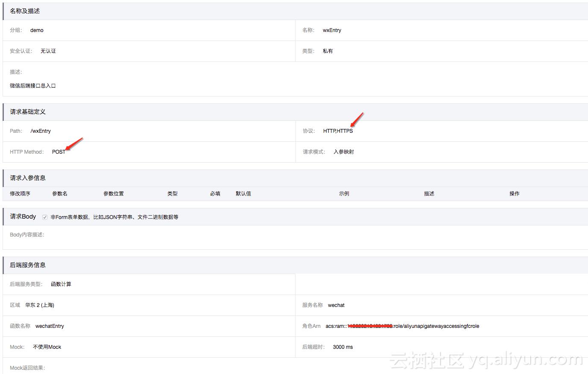Screen dimensions: 588x374
Task: Click the role ARN value ending in aliyunapigatewayaccessingfcrole
Action: tap(402, 326)
